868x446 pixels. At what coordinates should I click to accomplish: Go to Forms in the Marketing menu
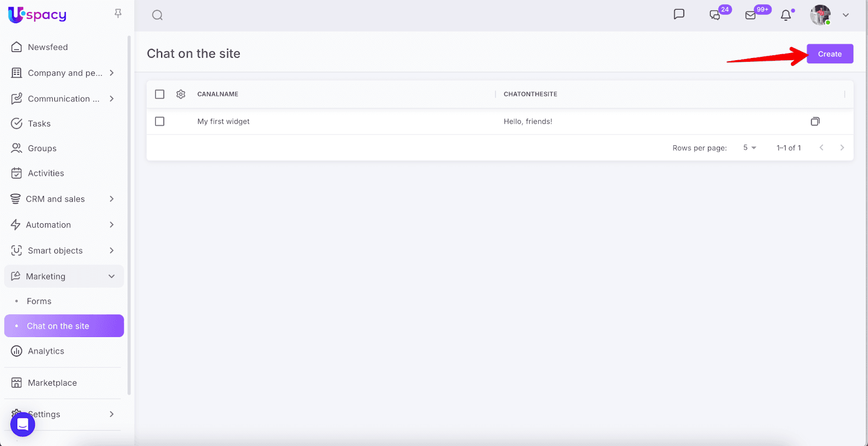point(39,301)
